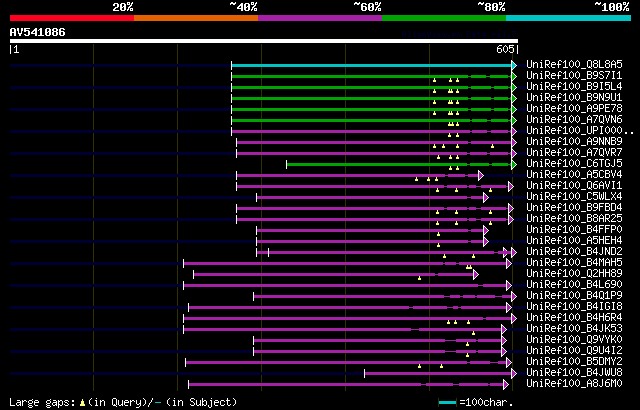Open UniRef100_A9PE78 entry label
This screenshot has width=640, height=410.
click(574, 109)
